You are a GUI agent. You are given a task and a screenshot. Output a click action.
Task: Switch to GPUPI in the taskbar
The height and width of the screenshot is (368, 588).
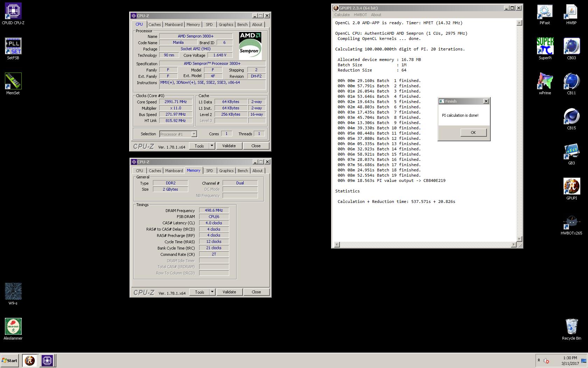pyautogui.click(x=29, y=360)
